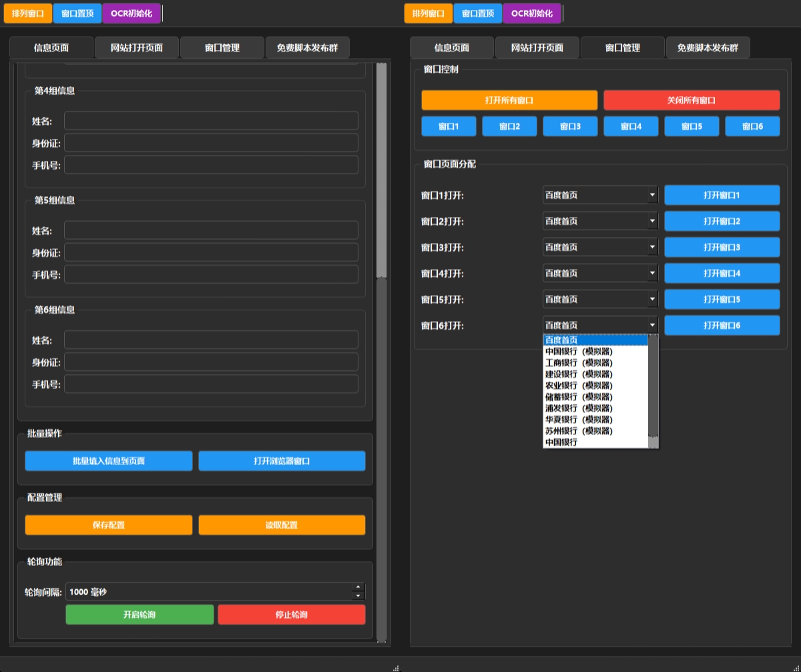Save settings with 保存配置
Screen dimensions: 801x672
[109, 525]
